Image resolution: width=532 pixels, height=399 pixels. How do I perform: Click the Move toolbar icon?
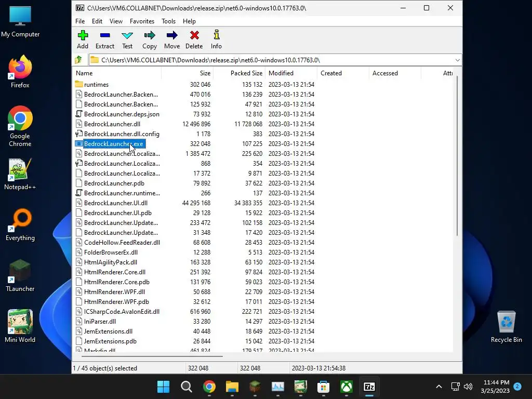[x=172, y=39]
